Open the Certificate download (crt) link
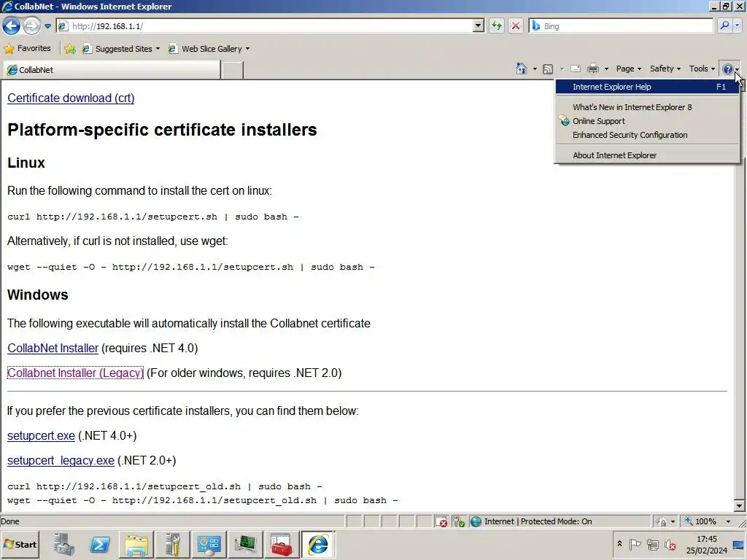747x560 pixels. [71, 98]
